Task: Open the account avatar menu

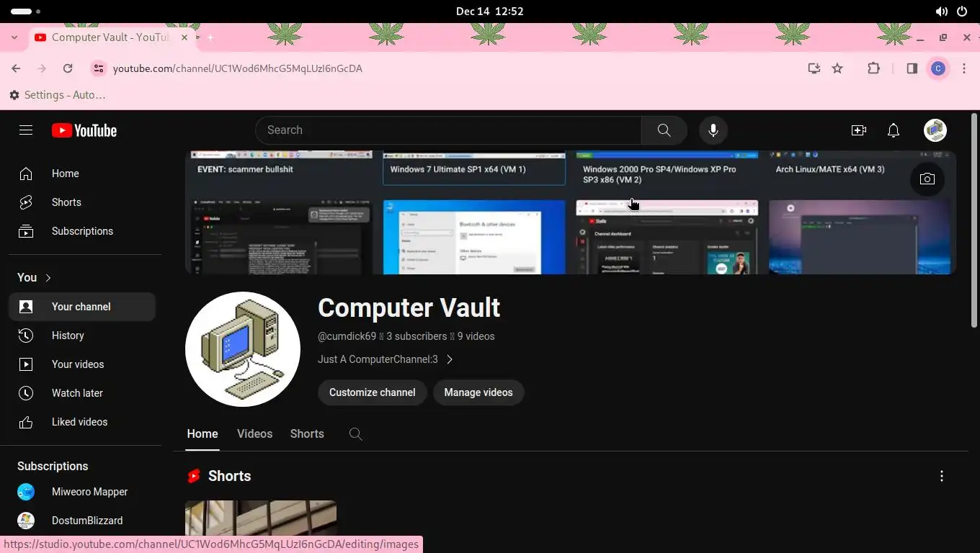Action: (x=935, y=130)
